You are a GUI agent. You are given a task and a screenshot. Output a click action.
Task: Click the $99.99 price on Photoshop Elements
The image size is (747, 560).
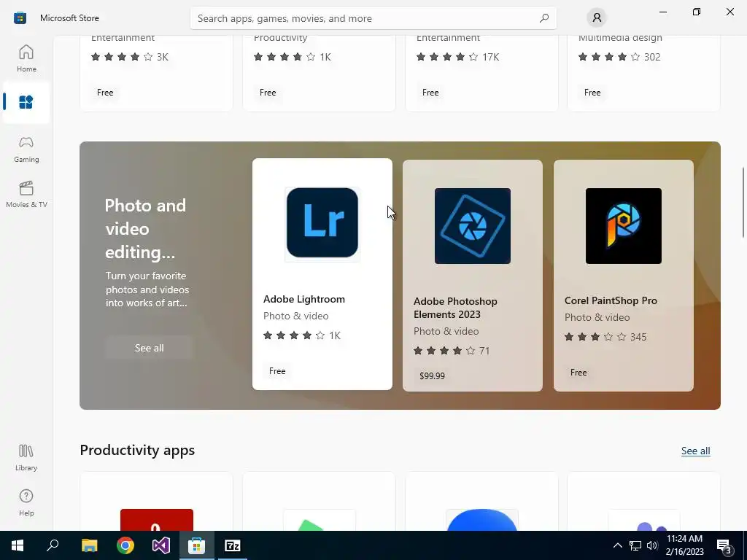coord(432,376)
